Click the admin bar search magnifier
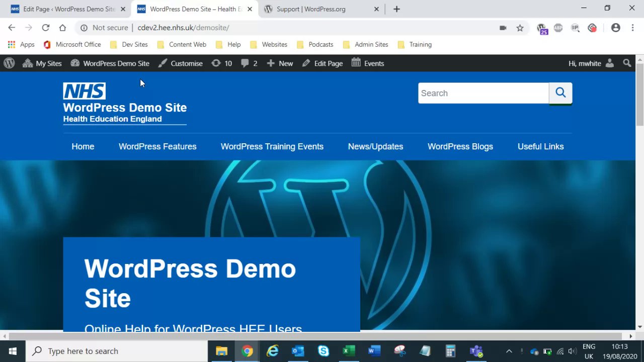The image size is (644, 362). click(x=627, y=63)
